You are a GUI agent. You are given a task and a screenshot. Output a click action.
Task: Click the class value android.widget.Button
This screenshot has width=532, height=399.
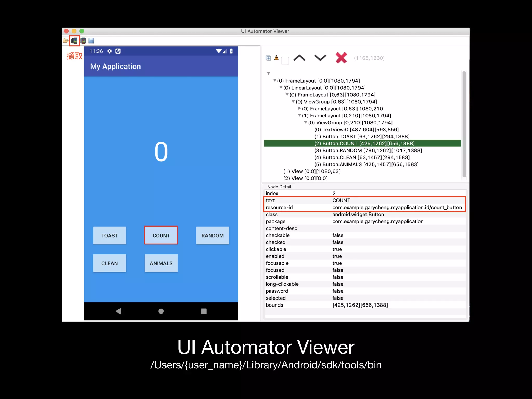[x=358, y=215]
